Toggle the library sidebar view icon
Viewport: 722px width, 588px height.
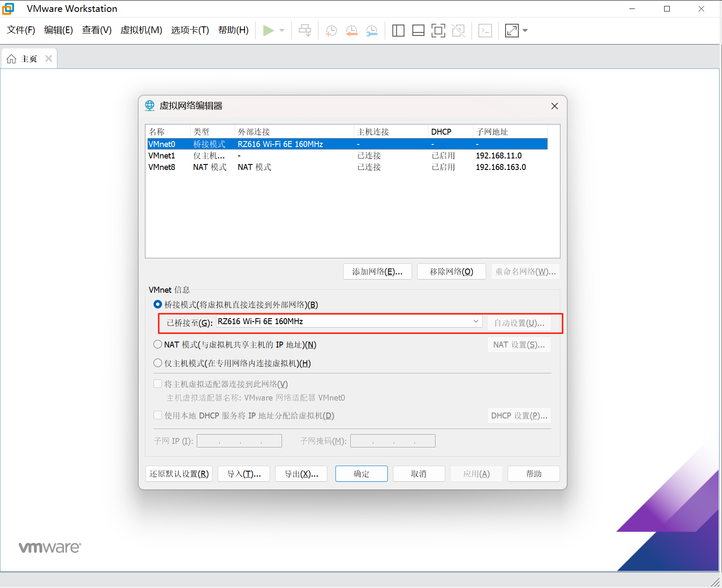(398, 30)
